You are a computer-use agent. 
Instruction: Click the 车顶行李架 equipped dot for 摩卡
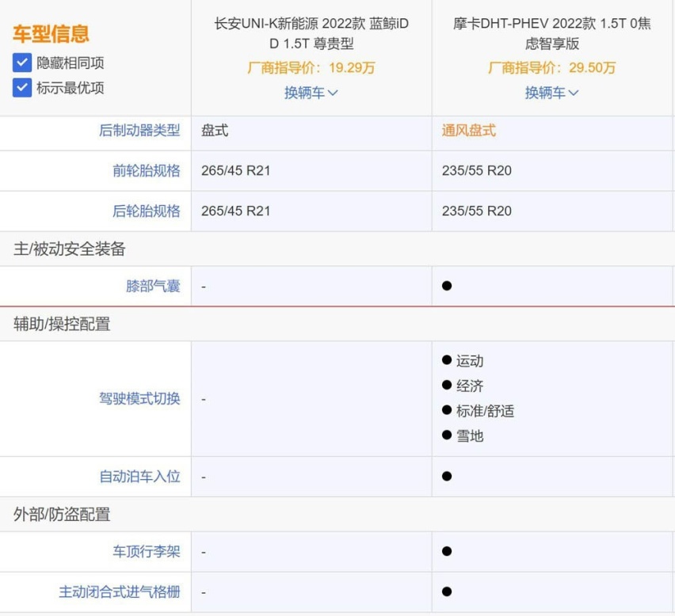point(447,551)
